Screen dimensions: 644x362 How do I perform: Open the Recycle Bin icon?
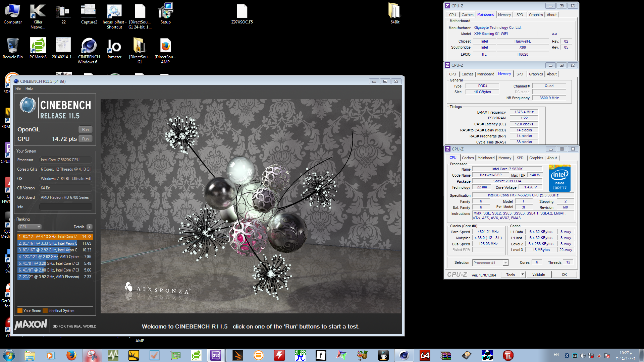pos(13,49)
